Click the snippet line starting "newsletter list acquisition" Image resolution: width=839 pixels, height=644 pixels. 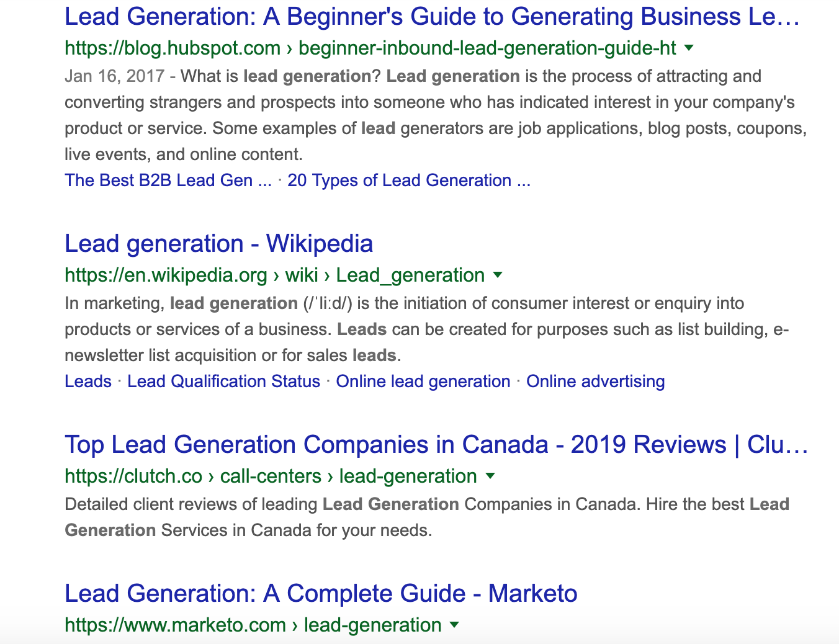(x=233, y=356)
